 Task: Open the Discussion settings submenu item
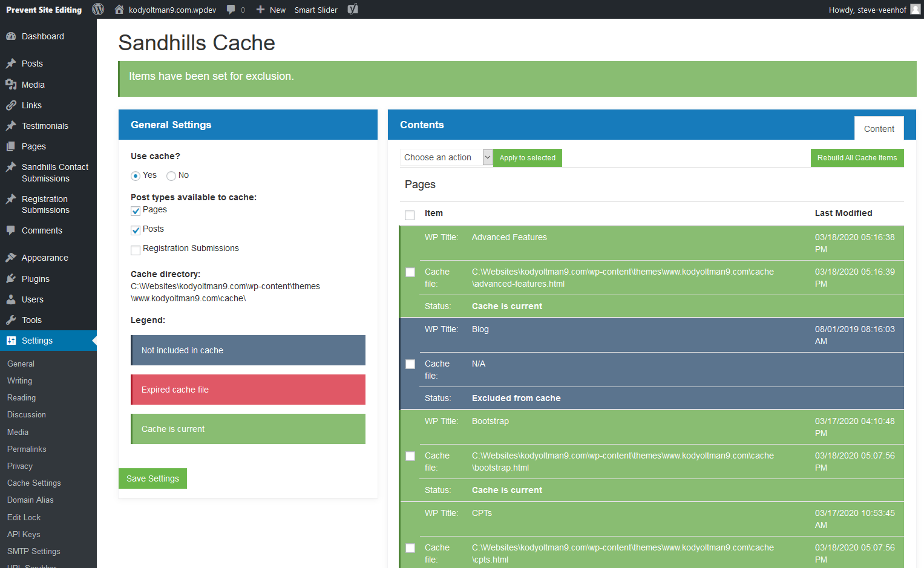coord(27,414)
